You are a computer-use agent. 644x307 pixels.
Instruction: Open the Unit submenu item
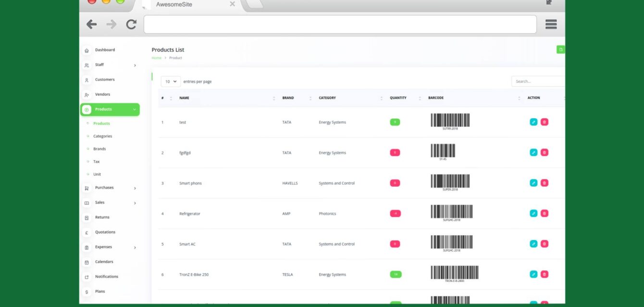click(97, 174)
